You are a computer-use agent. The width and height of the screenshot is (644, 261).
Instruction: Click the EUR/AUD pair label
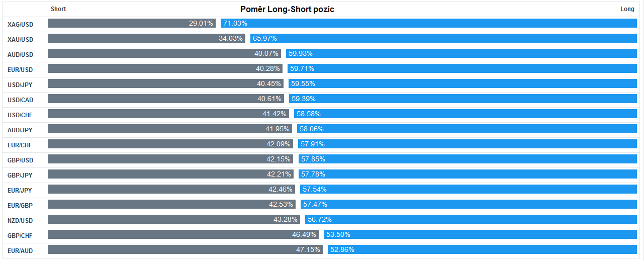(20, 250)
